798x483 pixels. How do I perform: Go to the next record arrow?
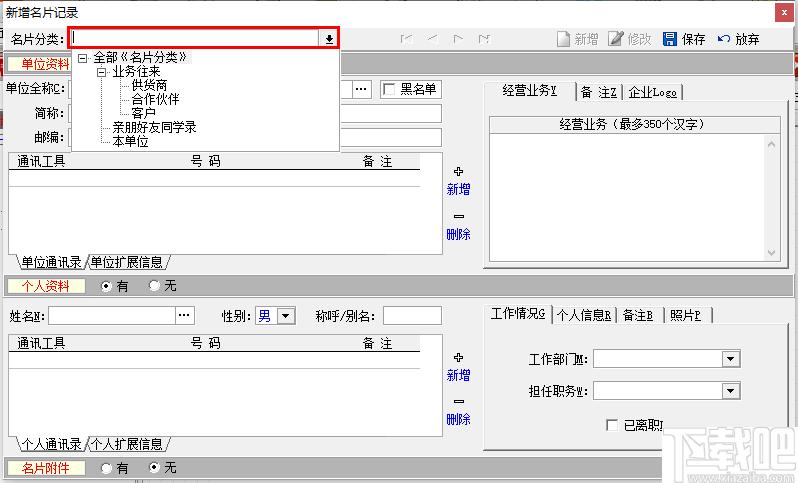pos(458,39)
